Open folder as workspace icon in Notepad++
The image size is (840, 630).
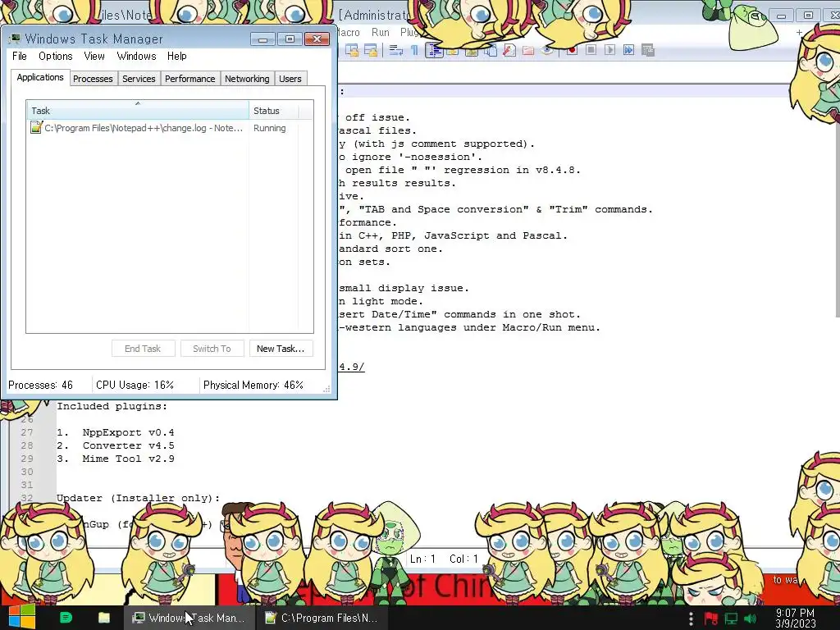(x=527, y=50)
